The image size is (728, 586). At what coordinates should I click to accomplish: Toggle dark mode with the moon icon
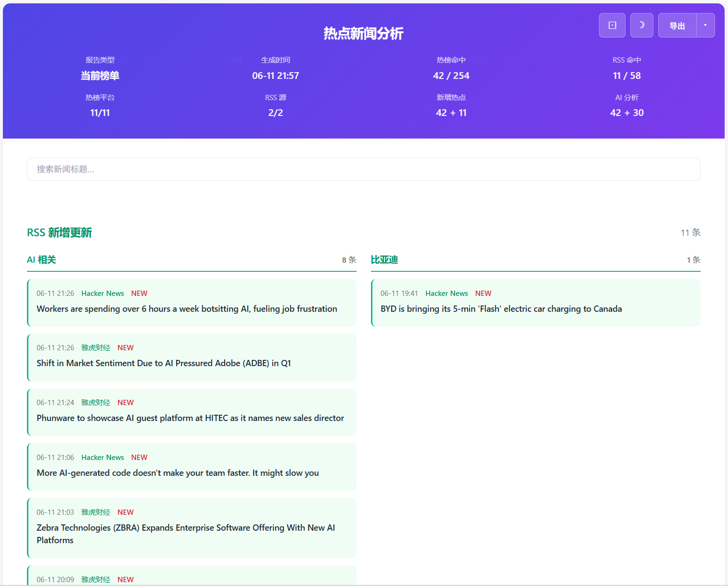641,25
